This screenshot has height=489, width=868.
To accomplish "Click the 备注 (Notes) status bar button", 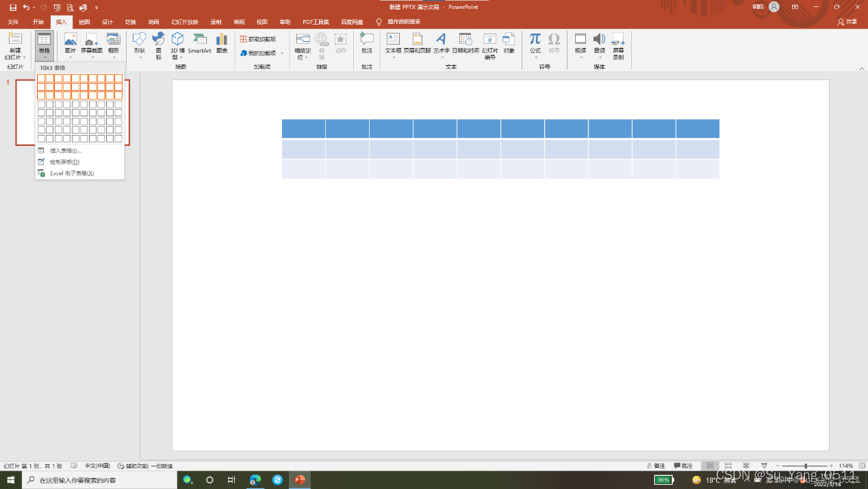I will pos(655,466).
